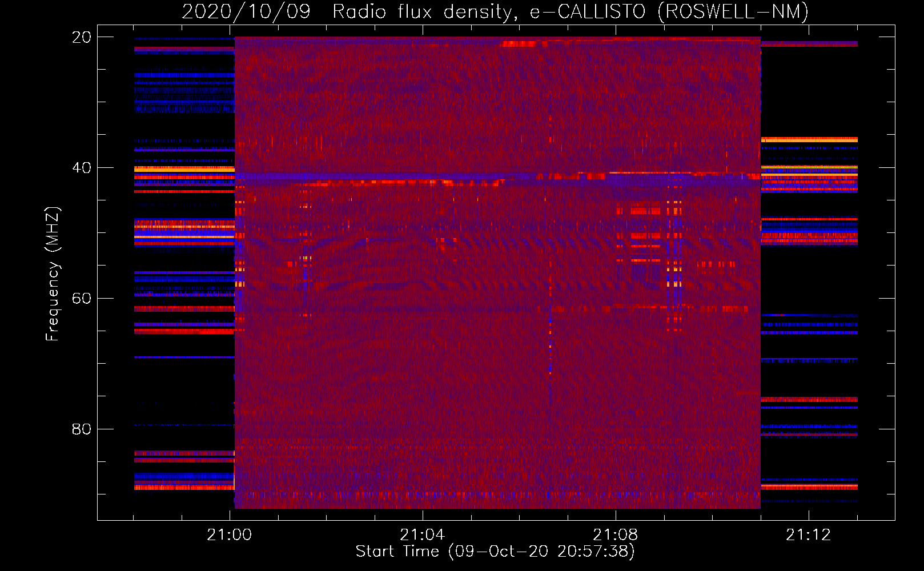Click the 'Start Time' axis label
This screenshot has height=571, width=924.
pyautogui.click(x=495, y=551)
